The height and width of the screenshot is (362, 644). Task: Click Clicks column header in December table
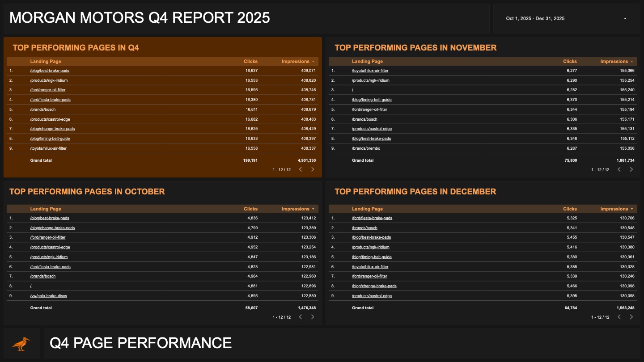[x=570, y=209]
